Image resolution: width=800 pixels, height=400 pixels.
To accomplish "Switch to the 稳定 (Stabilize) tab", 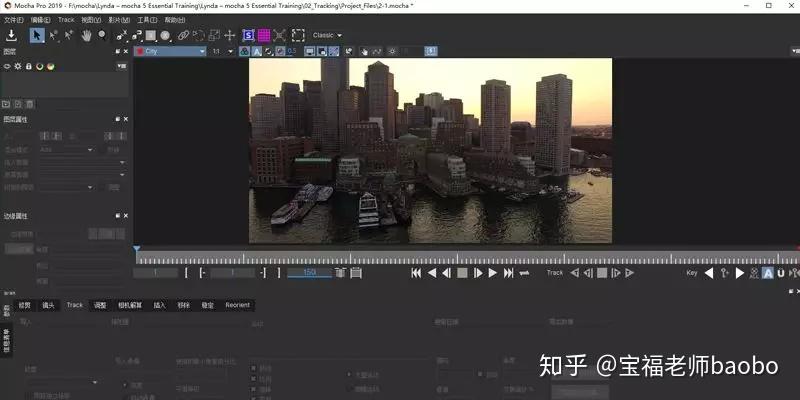I will pos(207,305).
